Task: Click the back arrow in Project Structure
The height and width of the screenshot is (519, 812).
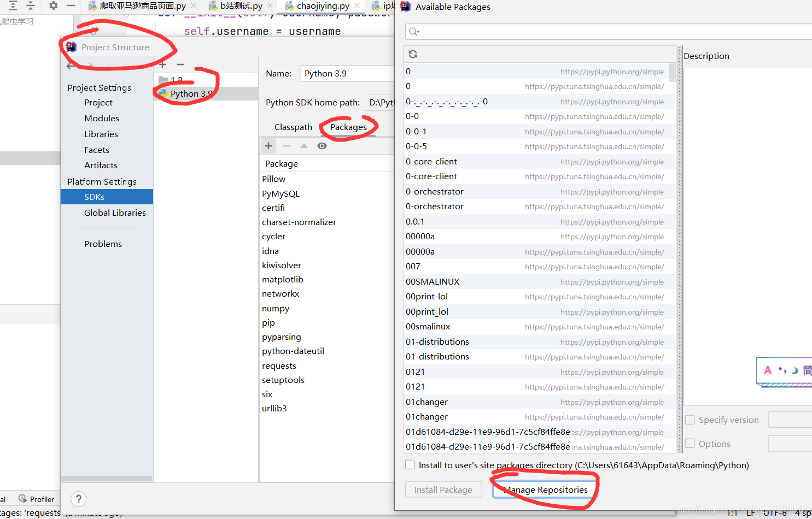Action: 71,66
